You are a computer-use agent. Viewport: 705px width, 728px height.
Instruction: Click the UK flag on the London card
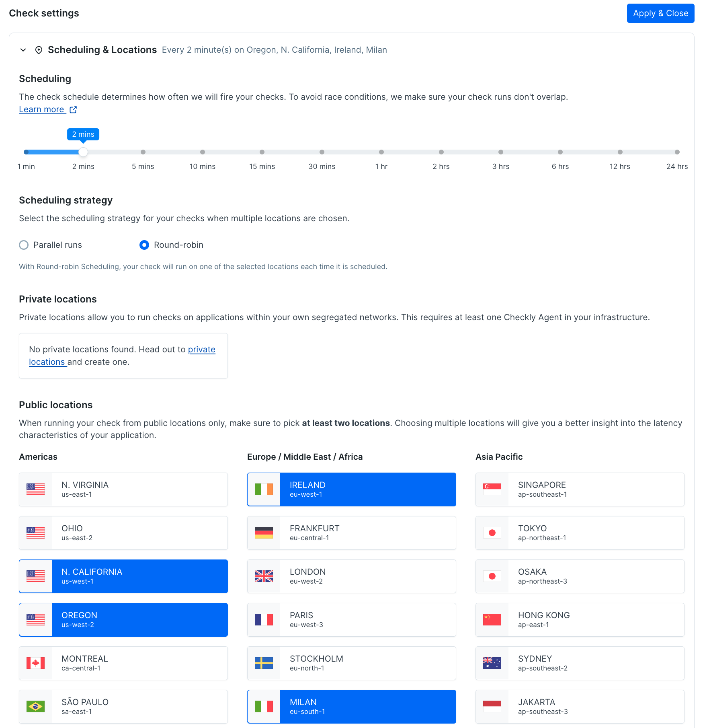[x=264, y=576]
